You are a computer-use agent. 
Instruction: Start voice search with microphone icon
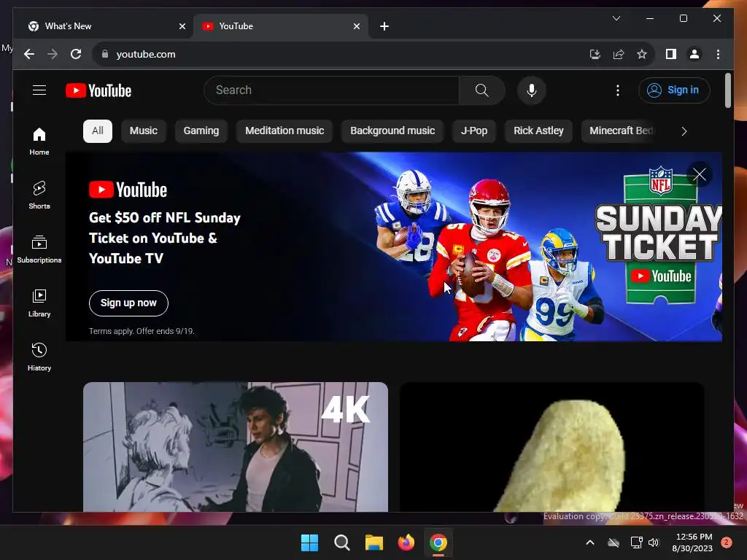pos(532,90)
